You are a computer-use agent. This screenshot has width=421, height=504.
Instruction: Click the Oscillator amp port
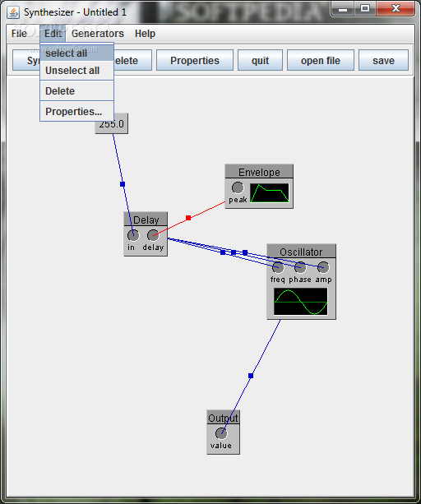click(323, 267)
